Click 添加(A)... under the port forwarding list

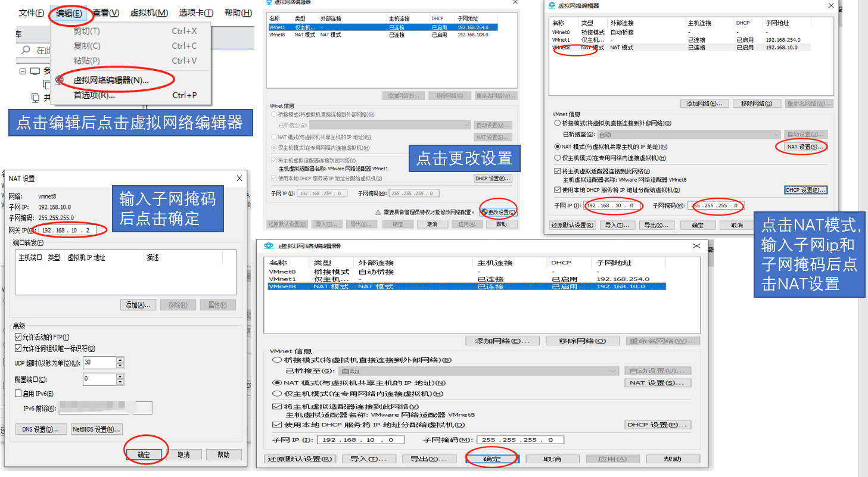(x=138, y=305)
